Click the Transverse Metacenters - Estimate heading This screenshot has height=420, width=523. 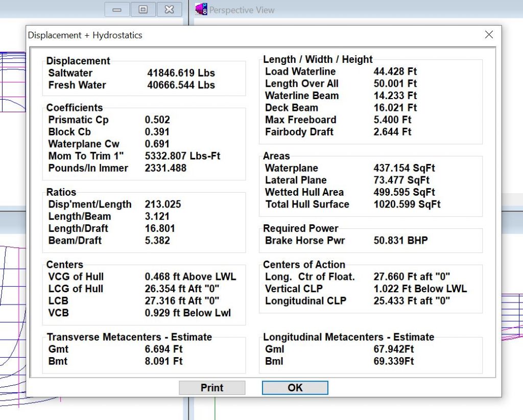[129, 337]
